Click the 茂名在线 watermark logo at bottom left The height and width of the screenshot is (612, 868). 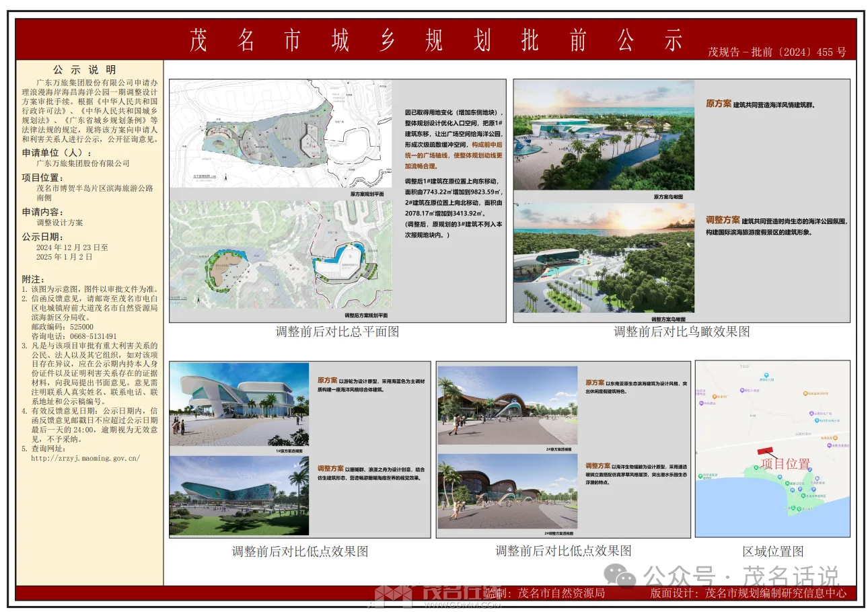(404, 595)
